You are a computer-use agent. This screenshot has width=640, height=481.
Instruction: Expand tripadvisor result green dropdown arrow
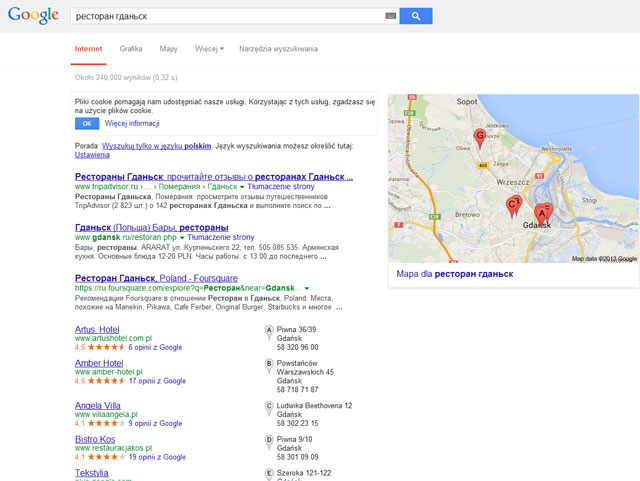point(242,187)
